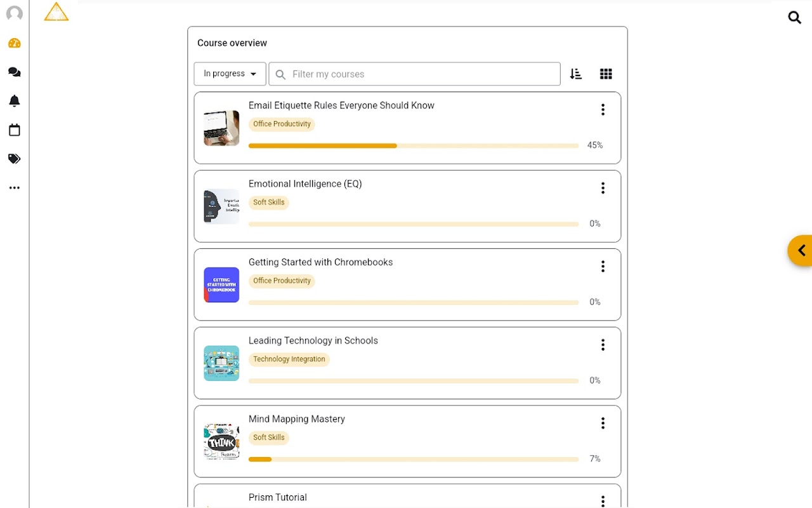
Task: Open Leading Technology in Schools course
Action: click(313, 341)
